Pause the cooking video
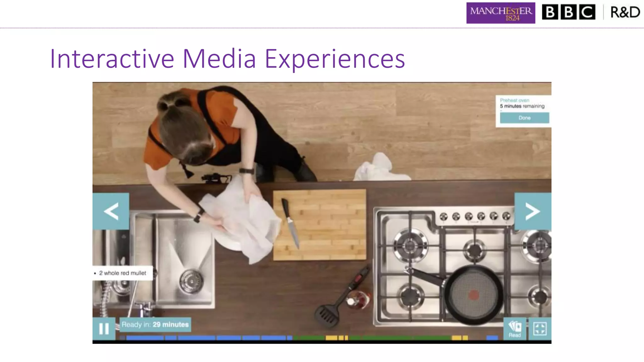Image resolution: width=644 pixels, height=362 pixels. click(104, 329)
